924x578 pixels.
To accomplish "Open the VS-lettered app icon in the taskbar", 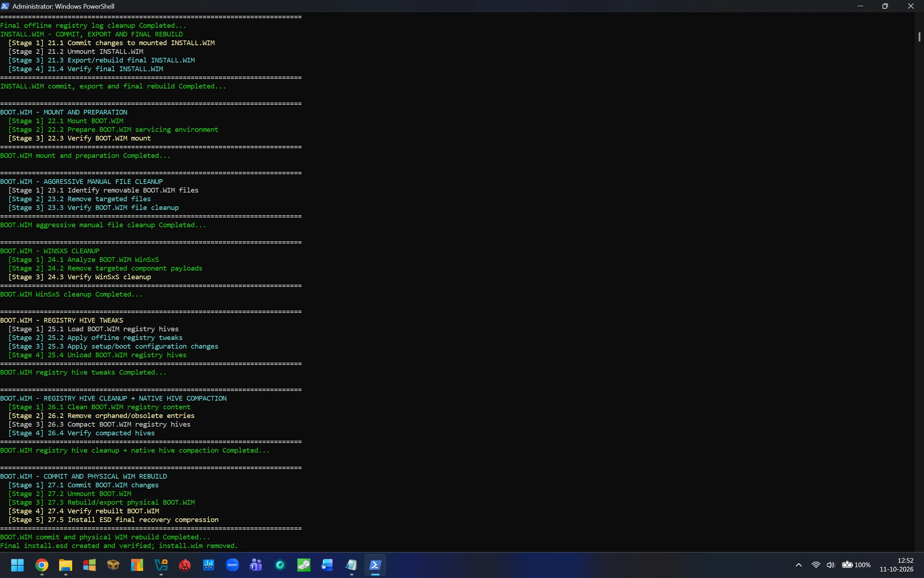I will coord(161,565).
